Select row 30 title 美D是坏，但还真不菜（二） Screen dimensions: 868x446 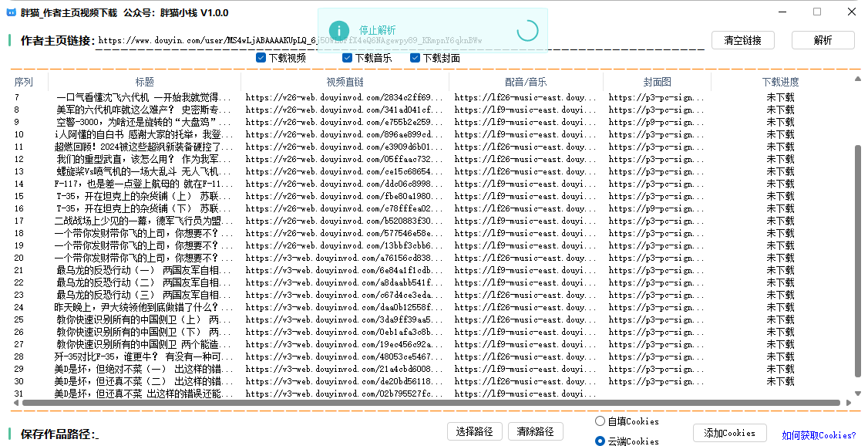tap(143, 381)
